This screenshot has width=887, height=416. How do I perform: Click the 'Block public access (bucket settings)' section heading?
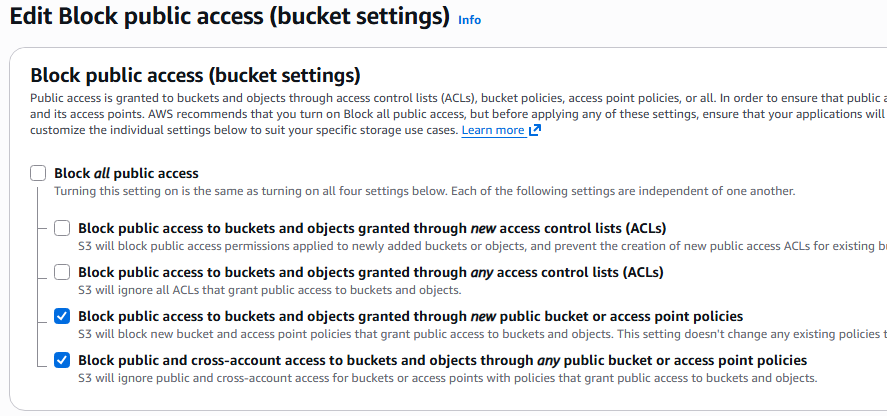pyautogui.click(x=195, y=75)
